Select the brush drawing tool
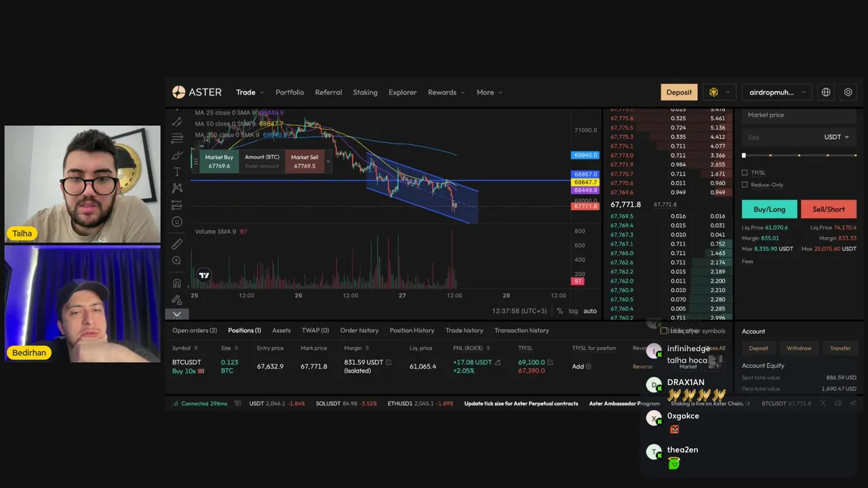This screenshot has width=868, height=488. (x=177, y=155)
